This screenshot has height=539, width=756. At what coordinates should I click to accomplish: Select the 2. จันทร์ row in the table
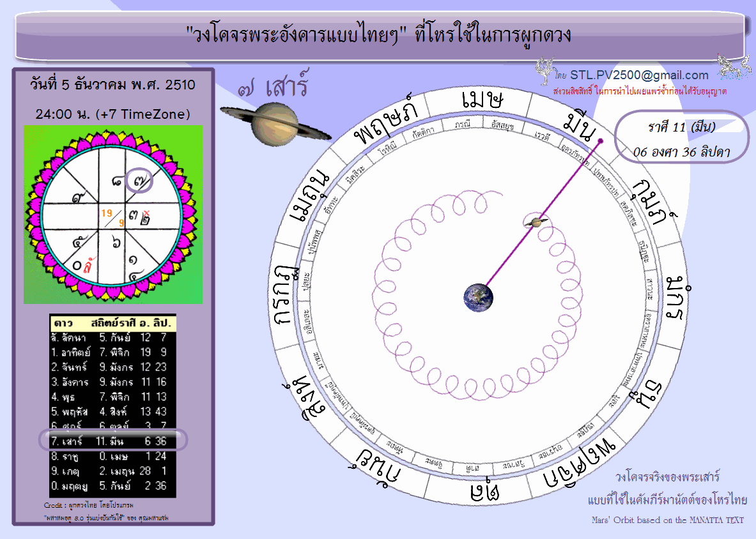[113, 367]
